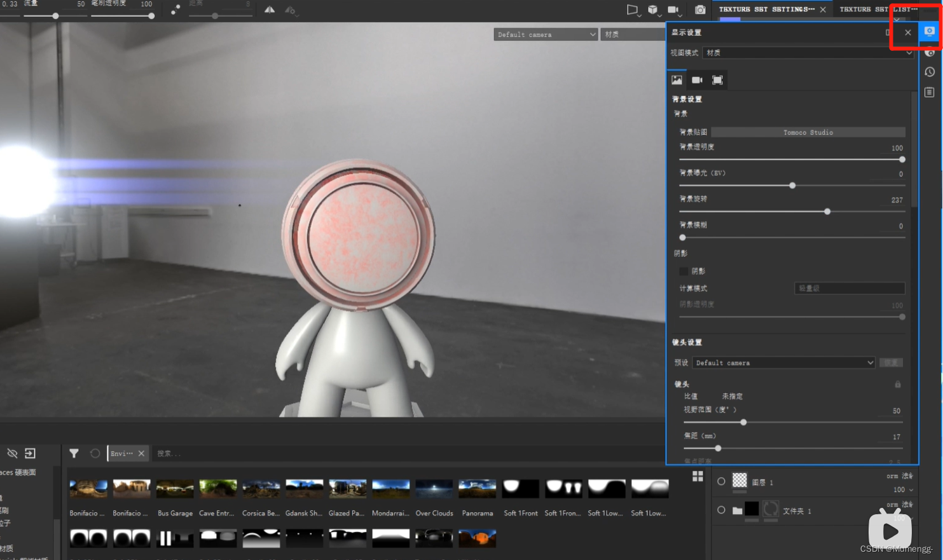The width and height of the screenshot is (943, 560).
Task: Toggle the symmetry mirror icon
Action: [270, 10]
